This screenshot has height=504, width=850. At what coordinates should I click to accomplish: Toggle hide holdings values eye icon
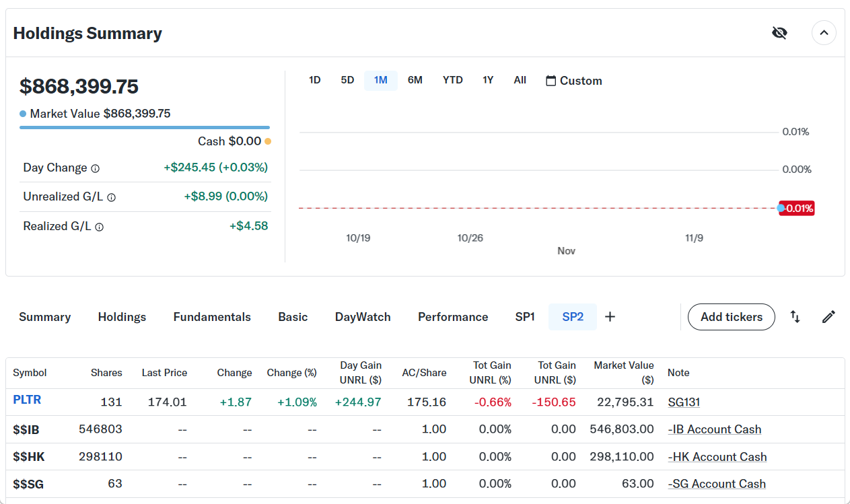click(779, 33)
